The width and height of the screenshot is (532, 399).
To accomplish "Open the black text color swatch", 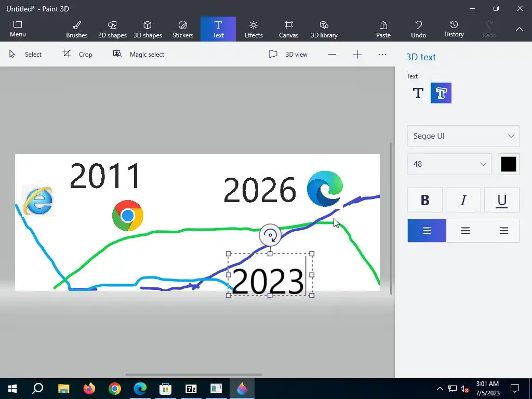I will pyautogui.click(x=509, y=164).
